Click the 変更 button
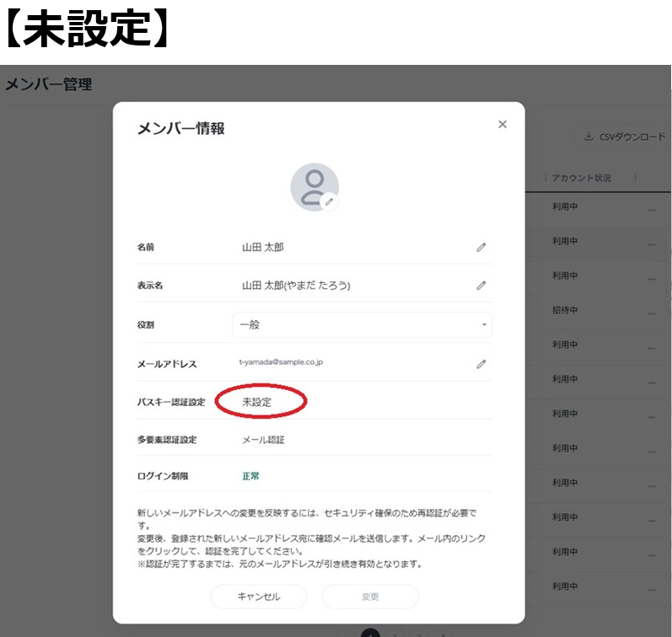Image resolution: width=672 pixels, height=637 pixels. point(370,597)
